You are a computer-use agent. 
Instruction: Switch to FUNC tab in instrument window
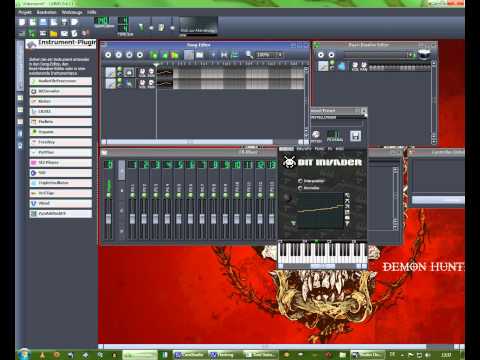[x=319, y=149]
